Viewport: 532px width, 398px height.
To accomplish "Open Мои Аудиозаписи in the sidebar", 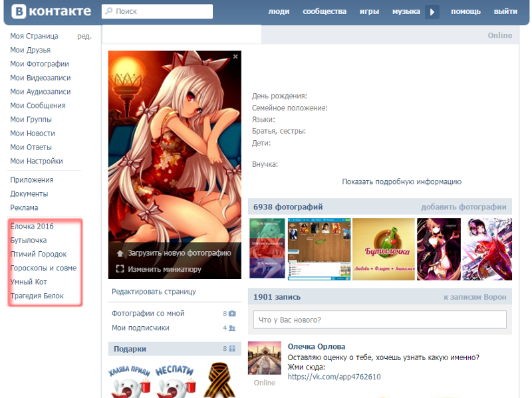I will 41,92.
